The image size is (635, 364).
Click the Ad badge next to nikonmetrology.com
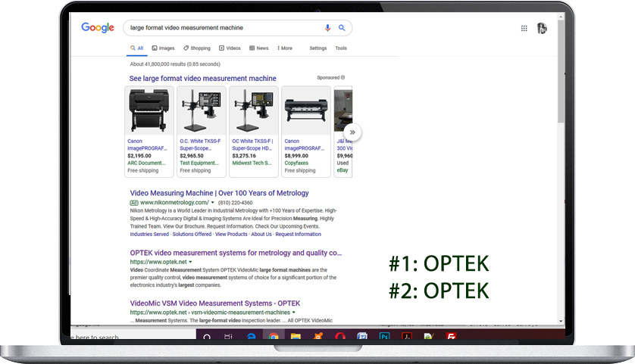coord(134,203)
